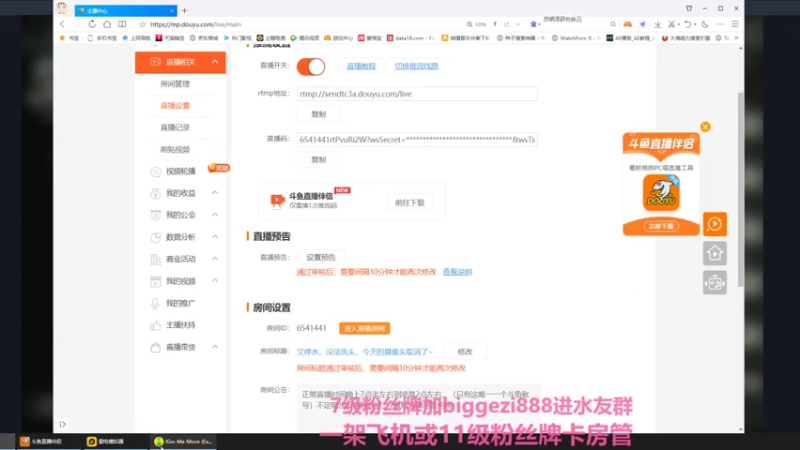Viewport: 800px width, 450px height.
Task: Open 雷电模拟器 from the taskbar
Action: pos(107,441)
